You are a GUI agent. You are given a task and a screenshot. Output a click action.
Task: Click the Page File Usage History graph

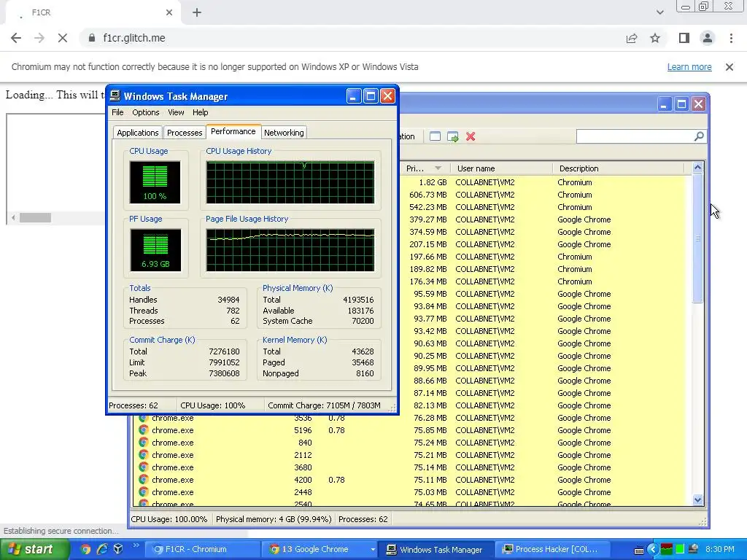pos(290,250)
